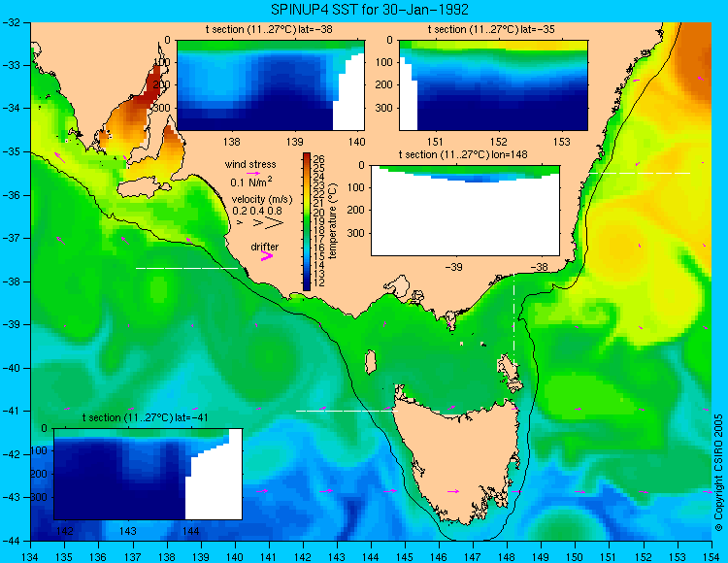Click the largest velocity arrowhead in legend
The image size is (728, 563).
[x=274, y=223]
